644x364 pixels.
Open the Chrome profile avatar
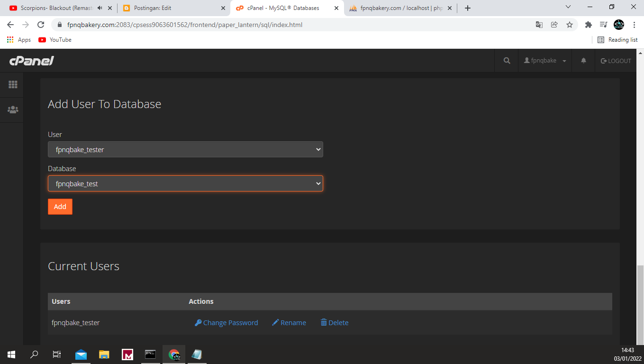[619, 25]
